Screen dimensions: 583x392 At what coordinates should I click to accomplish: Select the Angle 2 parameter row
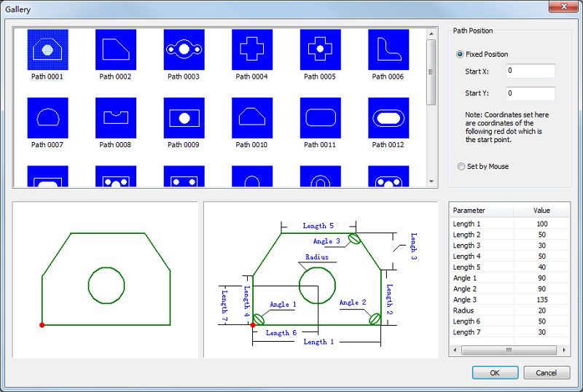(x=509, y=289)
